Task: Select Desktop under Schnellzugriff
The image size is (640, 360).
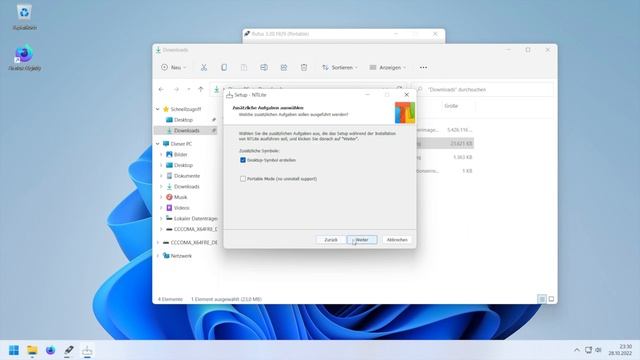Action: 183,120
